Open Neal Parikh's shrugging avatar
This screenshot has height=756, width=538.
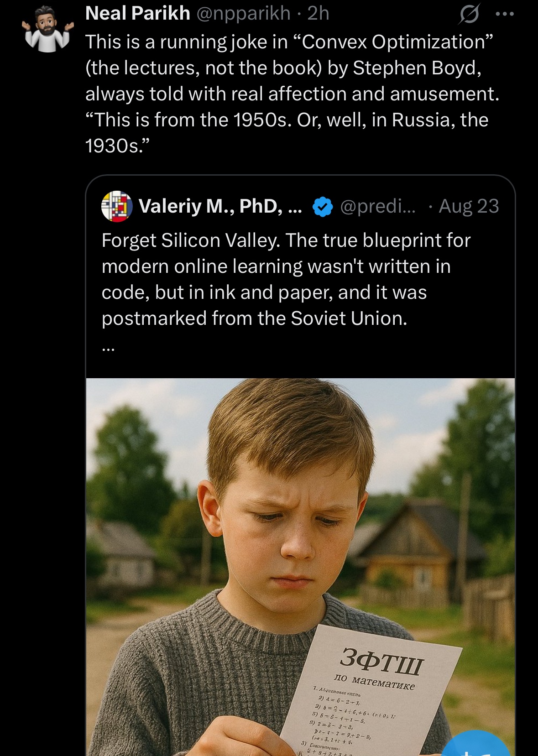(48, 30)
